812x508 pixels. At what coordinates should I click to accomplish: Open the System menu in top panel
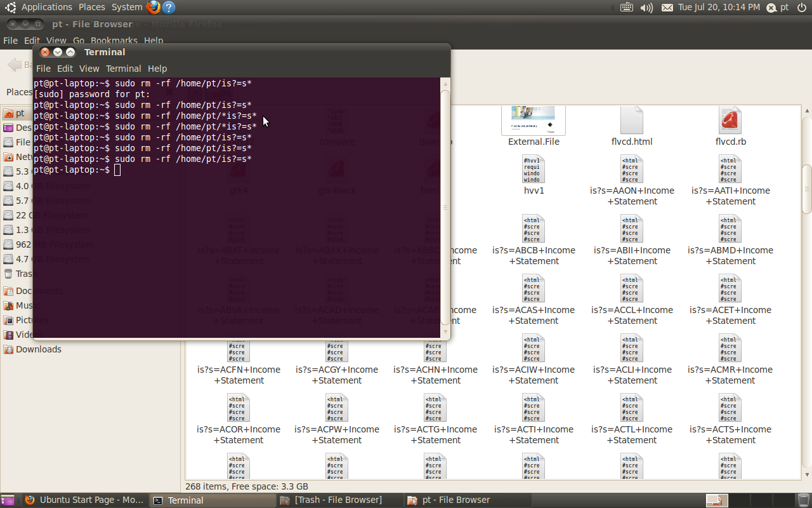click(127, 8)
